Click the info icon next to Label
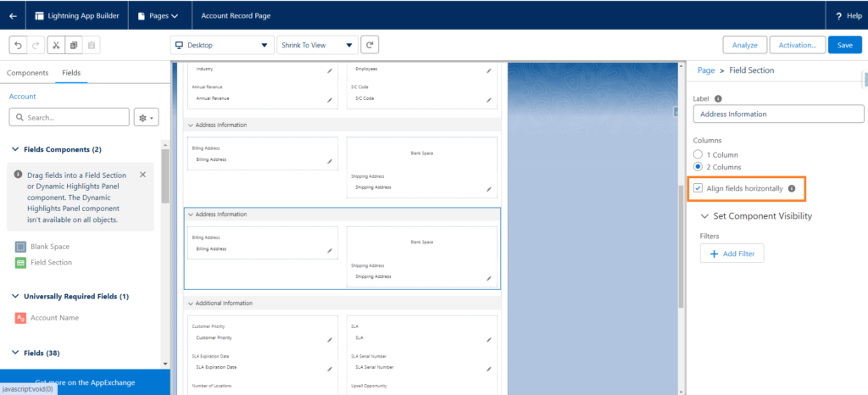 tap(718, 98)
